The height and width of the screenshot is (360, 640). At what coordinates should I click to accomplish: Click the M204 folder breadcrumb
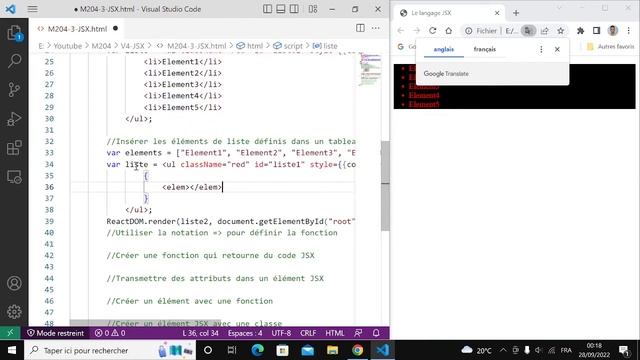[x=101, y=46]
